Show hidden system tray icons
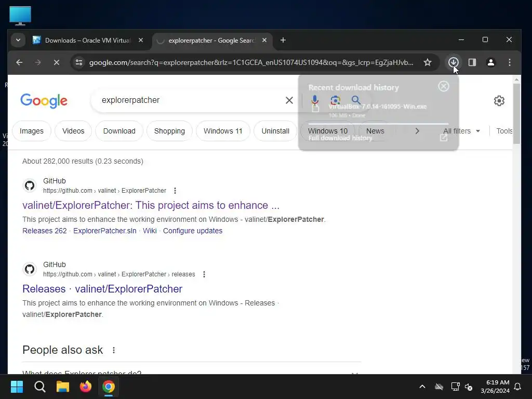532x399 pixels. [x=422, y=387]
